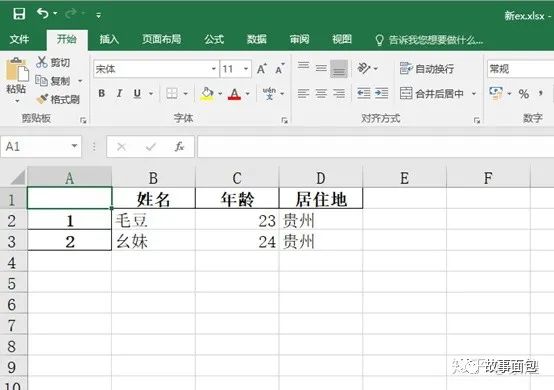The image size is (554, 390).
Task: Open the 字体 dialog launcher
Action: point(284,120)
